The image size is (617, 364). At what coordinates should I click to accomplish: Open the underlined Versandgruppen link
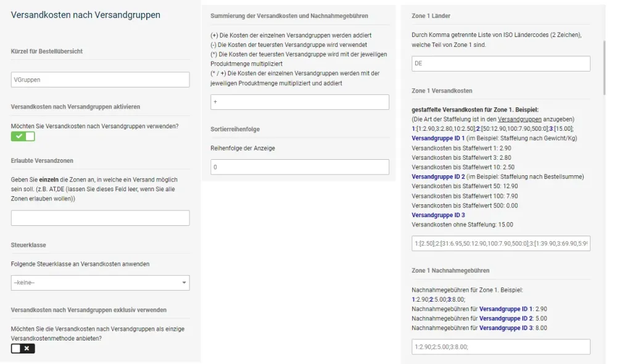click(520, 119)
